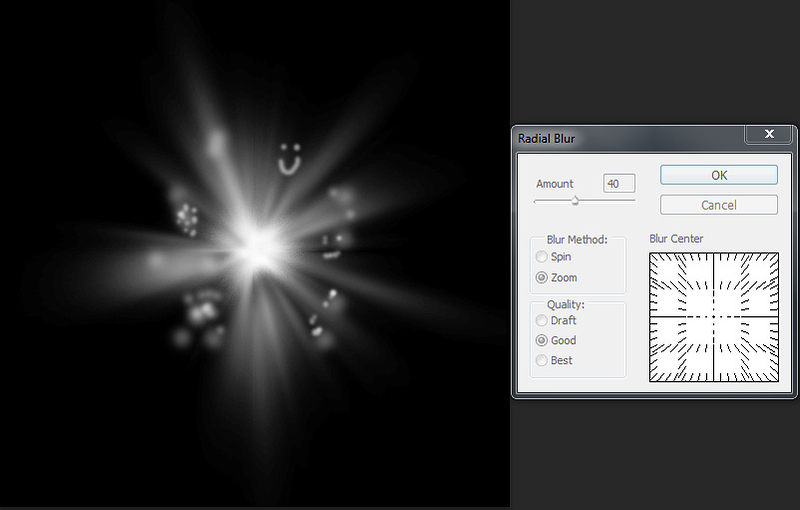
Task: Select the Spin blur method
Action: point(541,257)
